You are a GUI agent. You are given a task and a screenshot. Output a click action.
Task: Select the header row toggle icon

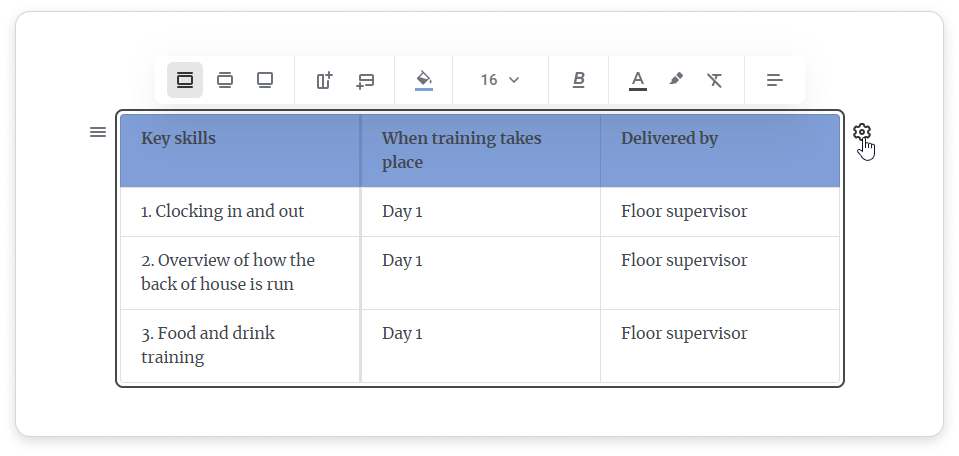click(x=185, y=80)
